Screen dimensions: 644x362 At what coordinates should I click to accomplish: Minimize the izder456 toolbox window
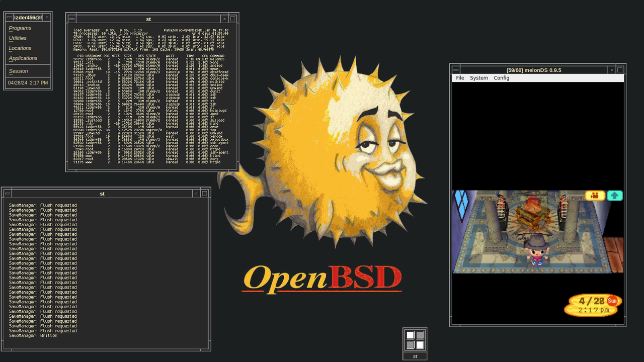coord(47,17)
